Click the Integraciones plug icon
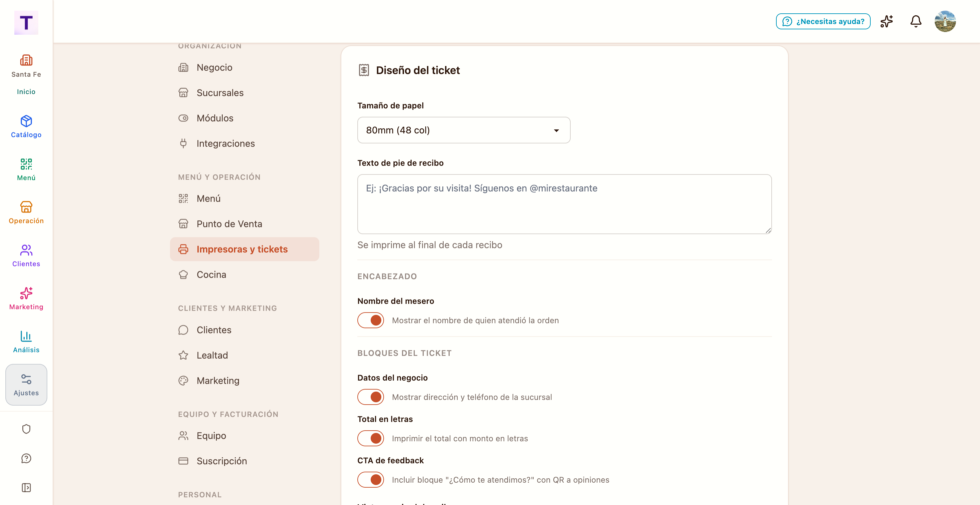This screenshot has height=505, width=980. click(x=183, y=143)
